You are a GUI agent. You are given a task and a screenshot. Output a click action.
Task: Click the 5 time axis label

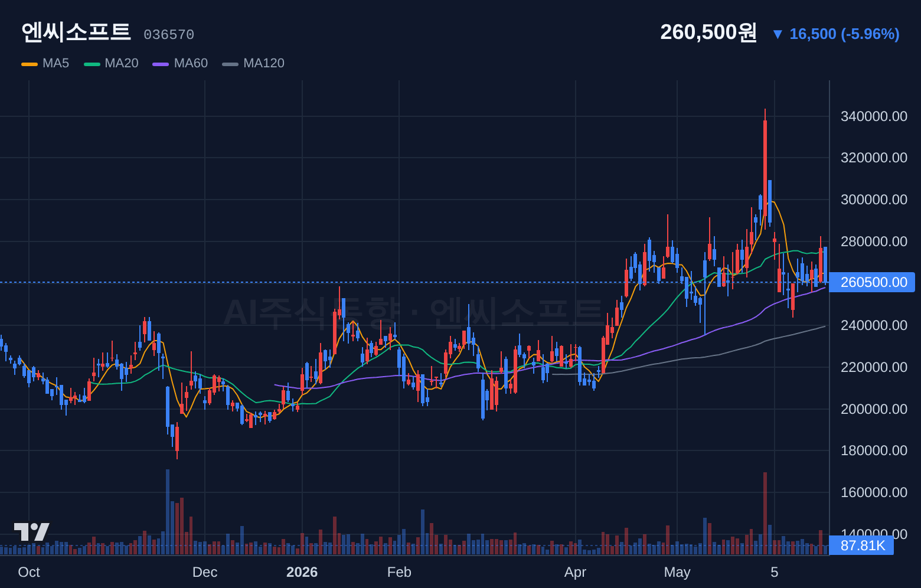tap(775, 572)
